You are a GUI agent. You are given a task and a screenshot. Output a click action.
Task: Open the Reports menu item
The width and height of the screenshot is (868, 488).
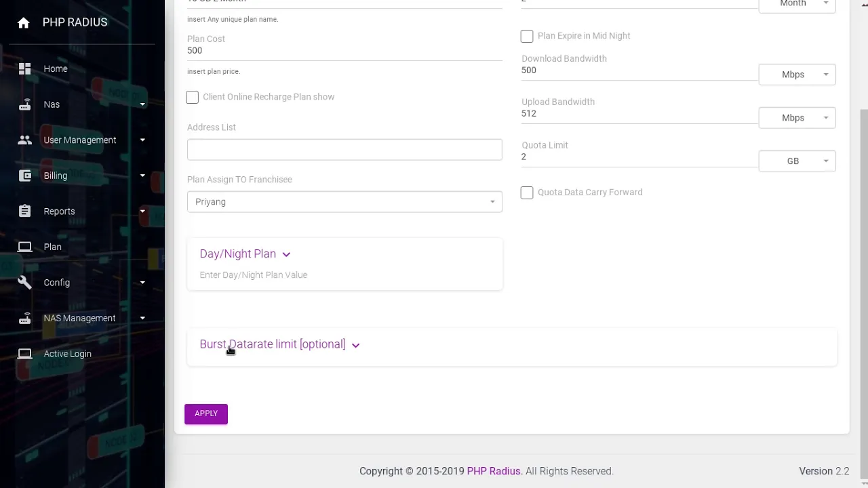click(59, 211)
